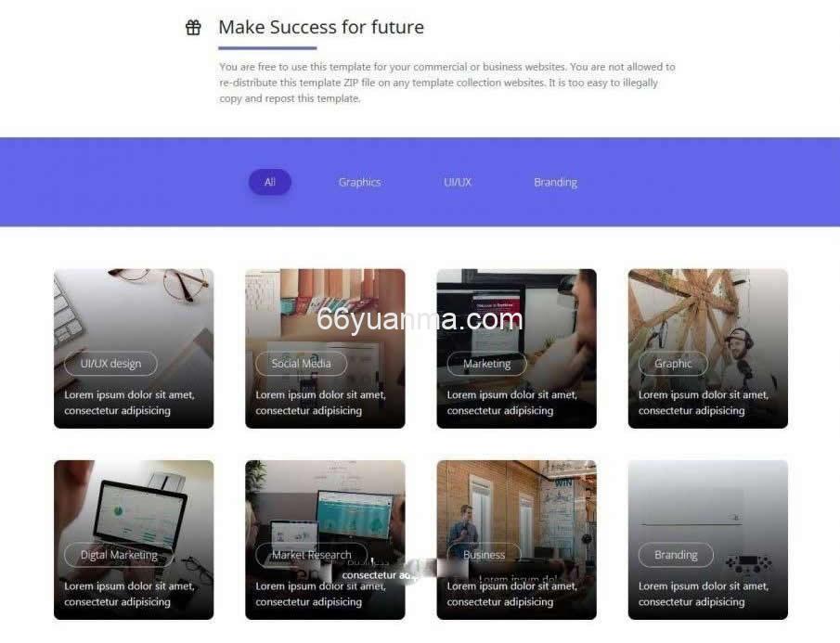Switch to the Graphics filter tab

pyautogui.click(x=359, y=182)
